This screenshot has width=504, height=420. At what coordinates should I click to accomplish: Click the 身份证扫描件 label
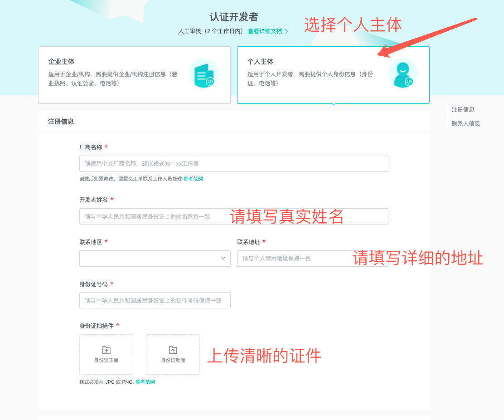[x=97, y=326]
